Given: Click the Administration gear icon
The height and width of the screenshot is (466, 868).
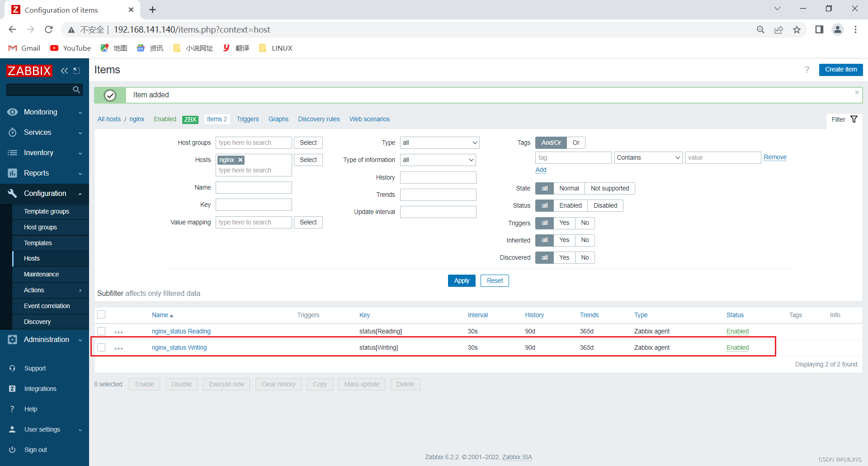Looking at the screenshot, I should (13, 340).
